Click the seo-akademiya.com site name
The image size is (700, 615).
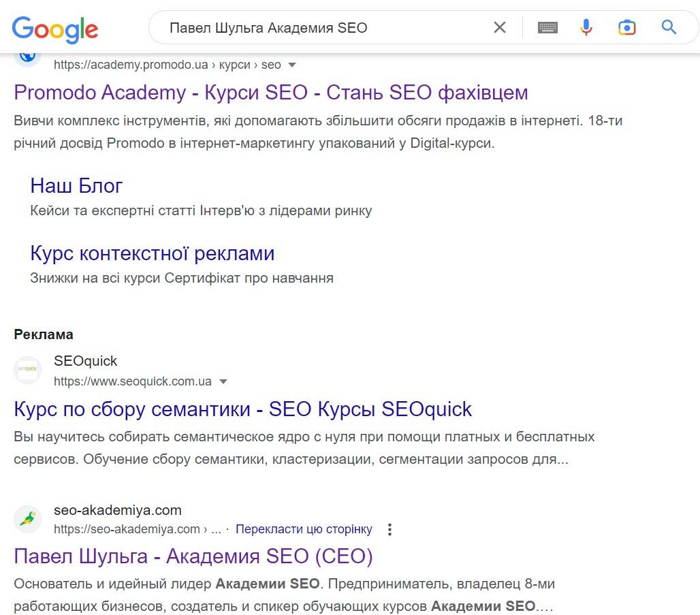(x=118, y=510)
